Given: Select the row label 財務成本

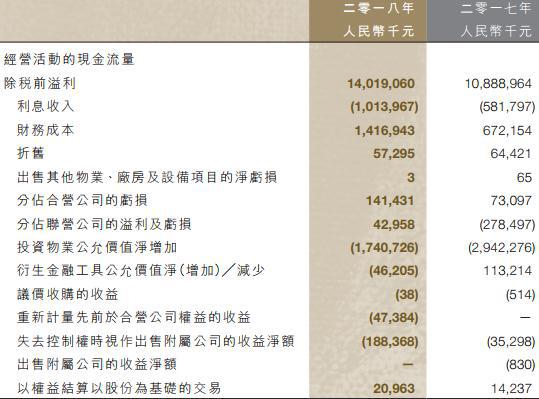Looking at the screenshot, I should pos(46,130).
